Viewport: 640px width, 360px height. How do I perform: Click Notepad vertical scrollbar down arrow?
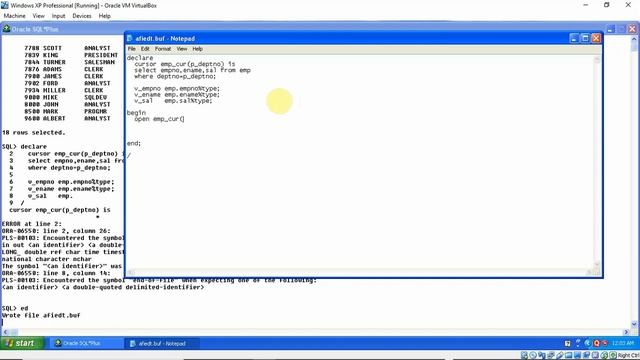click(x=597, y=264)
